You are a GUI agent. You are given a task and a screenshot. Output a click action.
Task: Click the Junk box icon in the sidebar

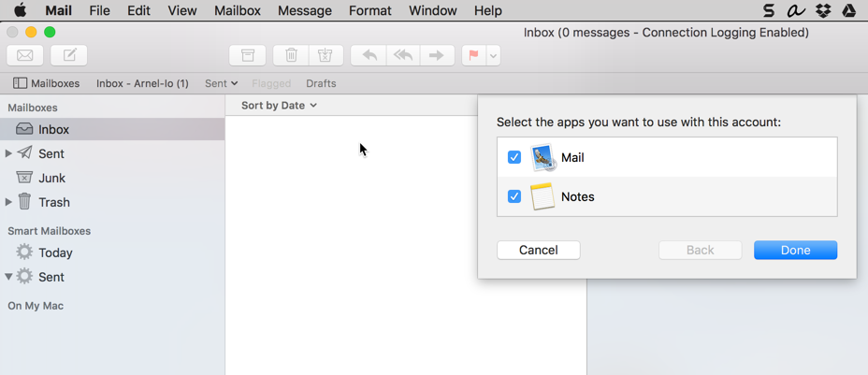tap(24, 178)
